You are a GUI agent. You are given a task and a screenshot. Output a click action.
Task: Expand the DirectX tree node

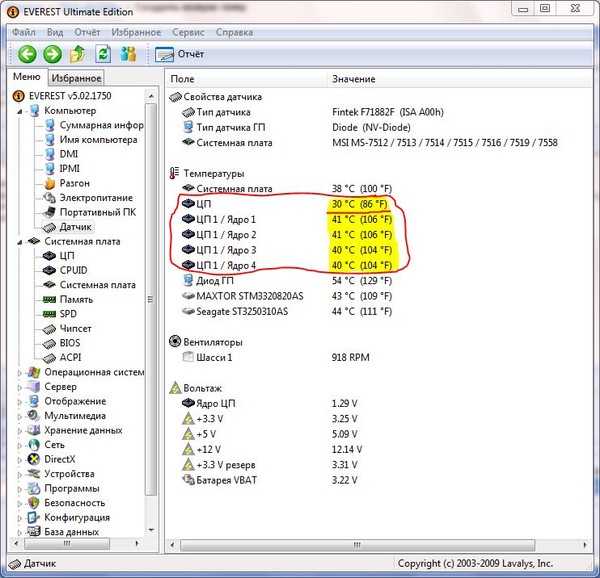pyautogui.click(x=20, y=460)
